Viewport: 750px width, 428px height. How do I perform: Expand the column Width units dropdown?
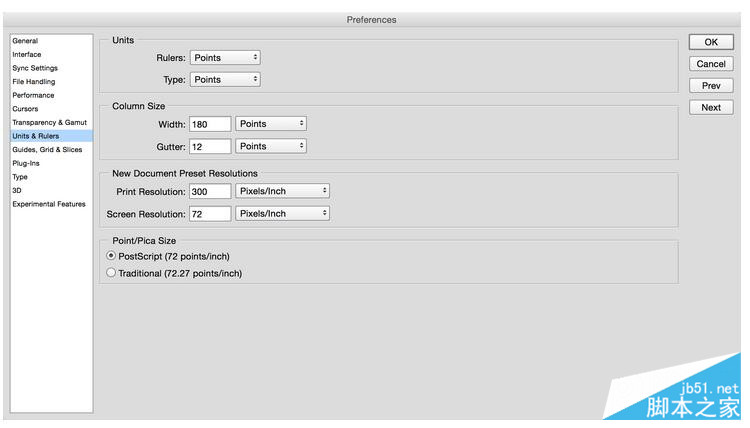tap(270, 124)
